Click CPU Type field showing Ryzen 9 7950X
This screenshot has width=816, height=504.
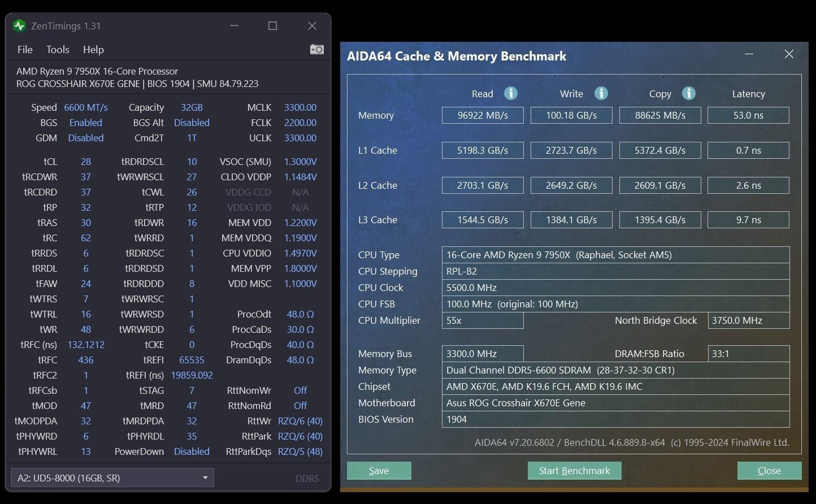click(x=615, y=255)
